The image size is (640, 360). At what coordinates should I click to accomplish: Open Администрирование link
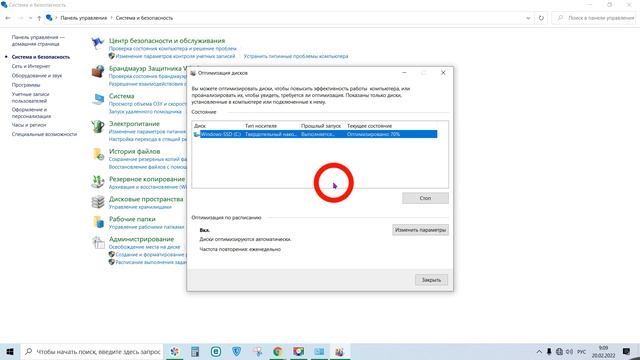141,239
